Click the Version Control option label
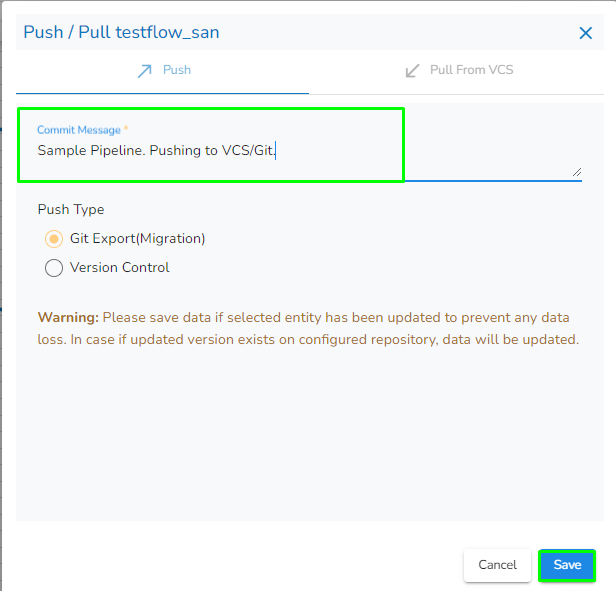The height and width of the screenshot is (591, 616). [120, 268]
